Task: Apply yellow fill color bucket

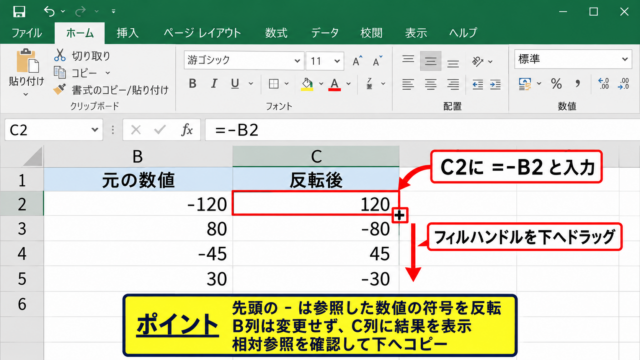Action: (x=307, y=84)
